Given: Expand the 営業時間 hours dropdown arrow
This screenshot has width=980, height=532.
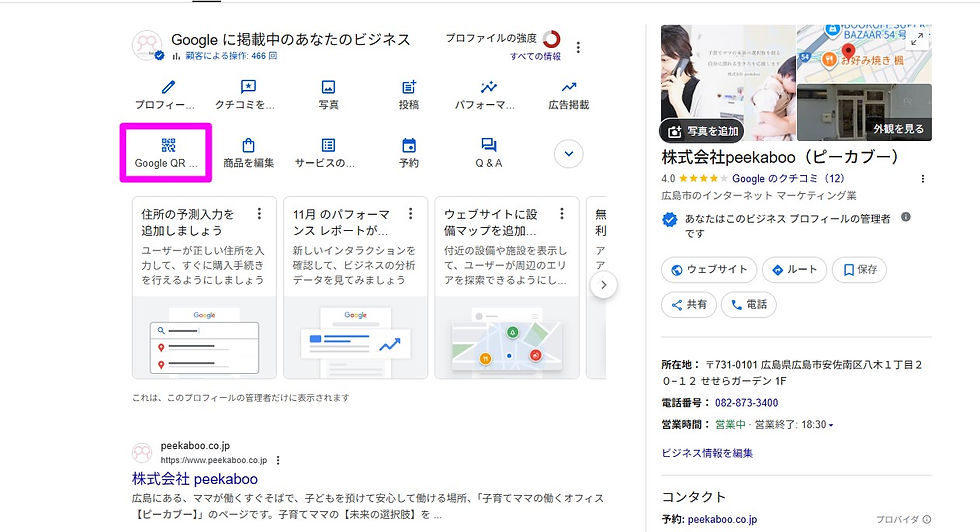Looking at the screenshot, I should (x=831, y=425).
